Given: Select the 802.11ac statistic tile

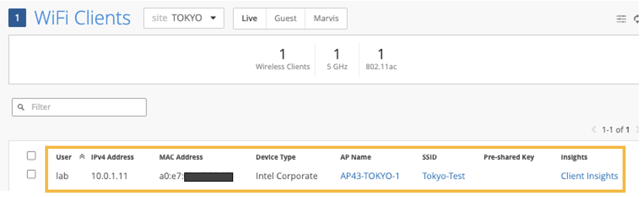Looking at the screenshot, I should coord(381,60).
